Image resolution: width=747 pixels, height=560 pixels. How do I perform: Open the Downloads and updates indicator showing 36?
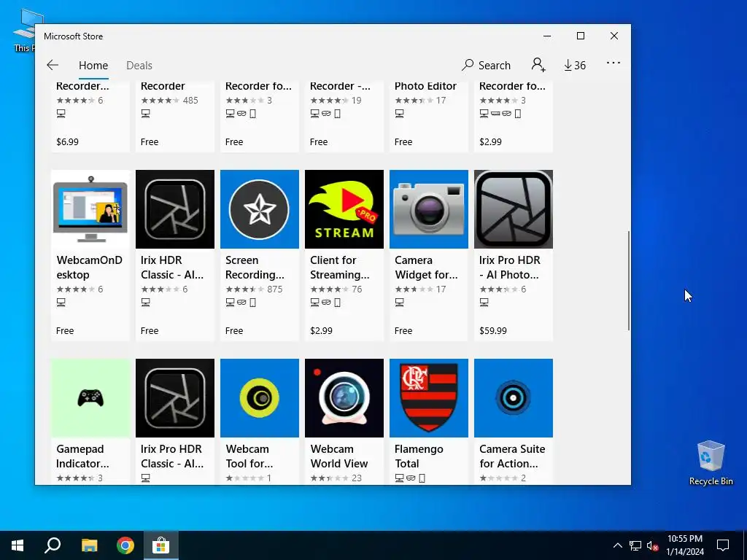pos(575,65)
